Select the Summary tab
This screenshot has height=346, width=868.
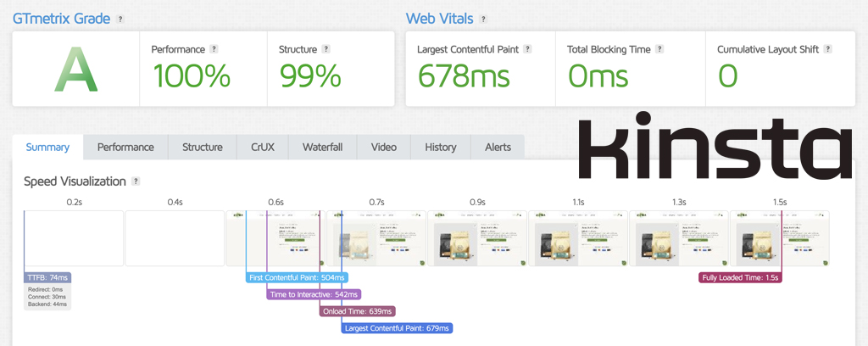[x=47, y=148]
